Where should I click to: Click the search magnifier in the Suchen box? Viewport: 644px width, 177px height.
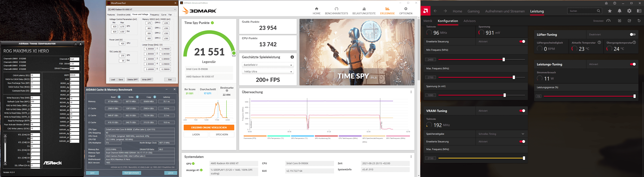coord(598,11)
